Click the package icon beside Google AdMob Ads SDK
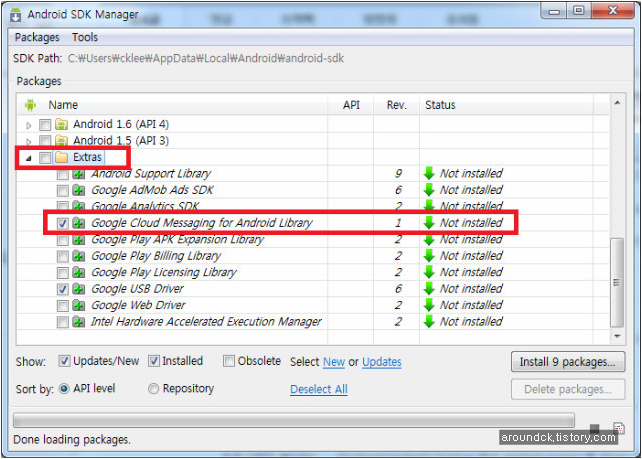The width and height of the screenshot is (642, 459). click(78, 190)
